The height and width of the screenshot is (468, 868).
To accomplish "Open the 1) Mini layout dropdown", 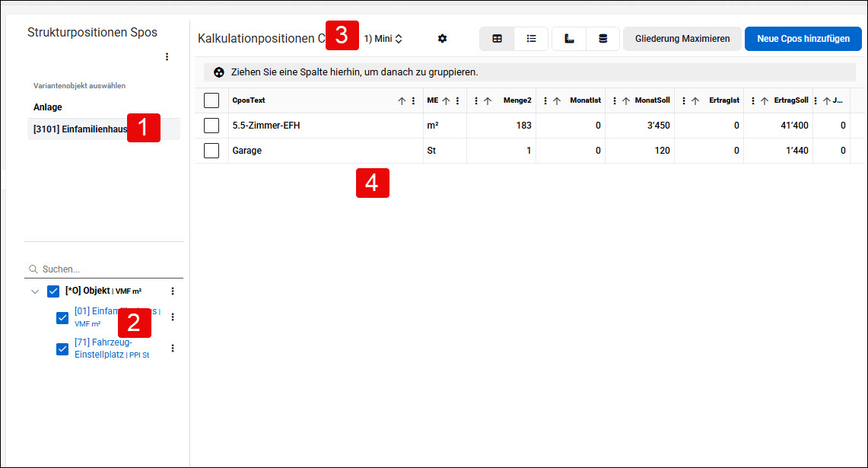I will [x=383, y=39].
